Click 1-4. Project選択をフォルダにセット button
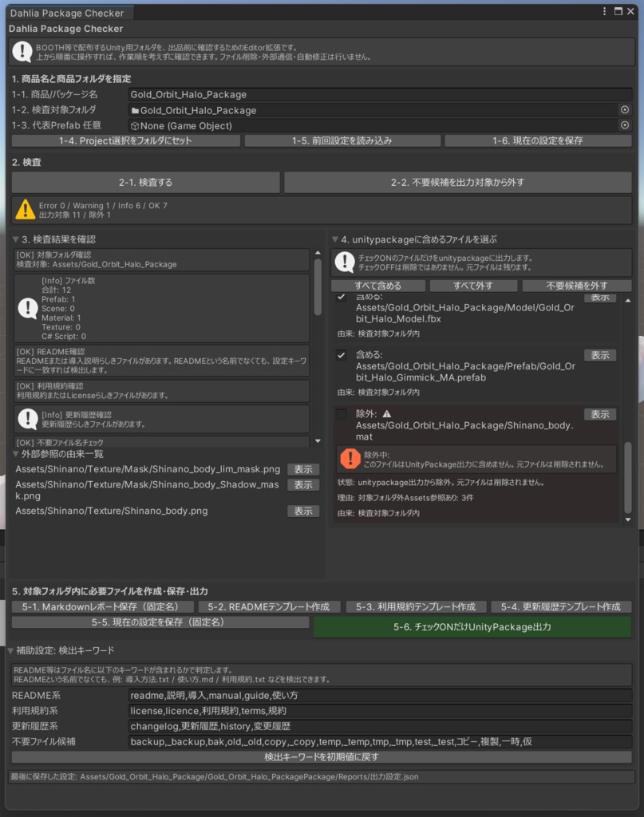The height and width of the screenshot is (817, 644). point(125,140)
